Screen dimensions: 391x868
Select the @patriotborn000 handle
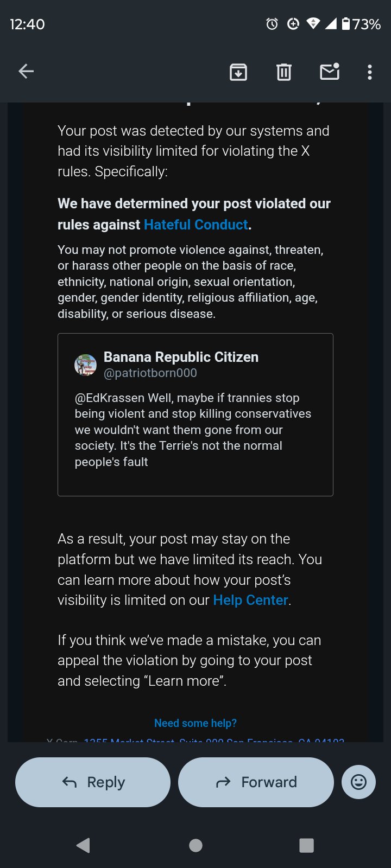[x=150, y=373]
